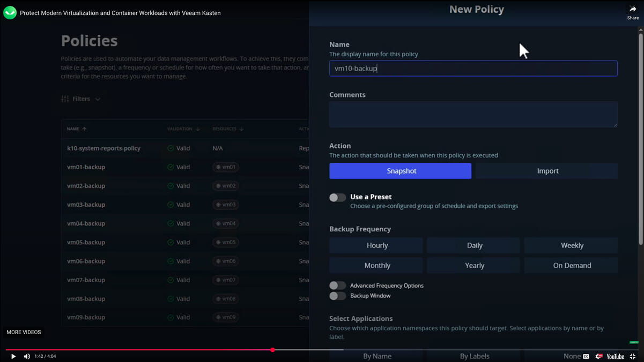Image resolution: width=644 pixels, height=362 pixels.
Task: Click the Filters sliders icon
Action: pyautogui.click(x=65, y=99)
